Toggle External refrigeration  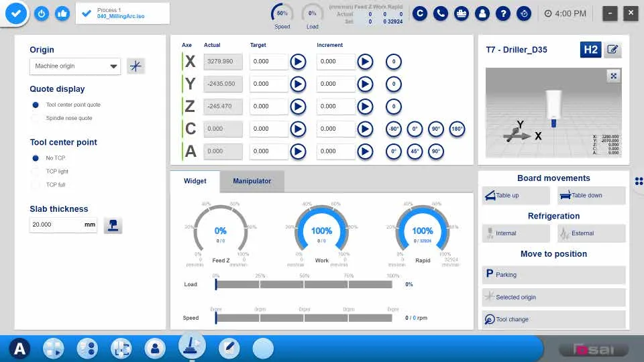tap(592, 233)
